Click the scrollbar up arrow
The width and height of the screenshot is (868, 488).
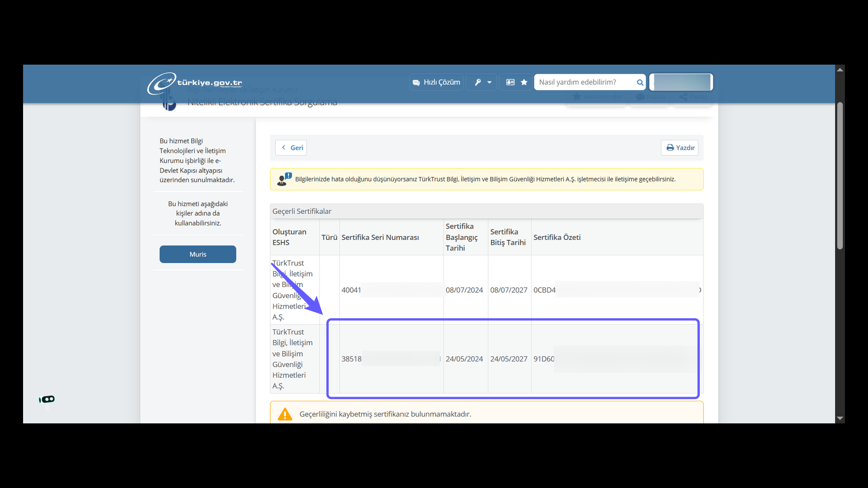(840, 70)
